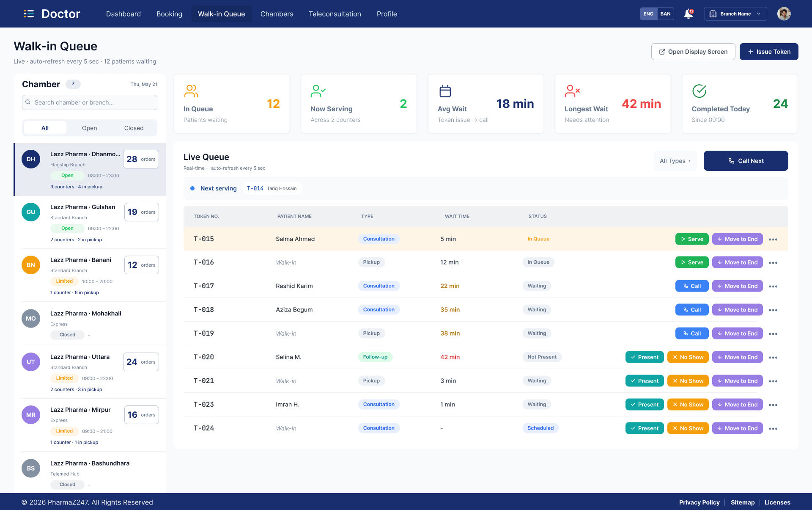Open more options for token T-024
The height and width of the screenshot is (510, 812).
[x=773, y=429]
